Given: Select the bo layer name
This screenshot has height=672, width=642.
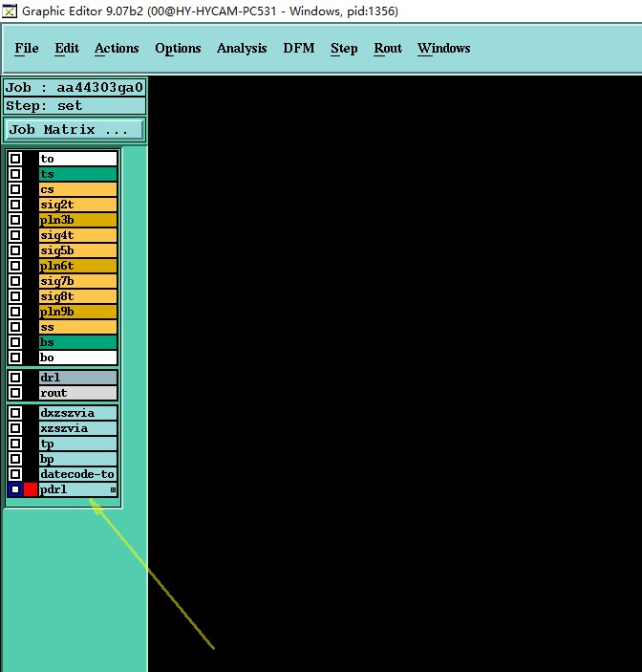Looking at the screenshot, I should 78,358.
